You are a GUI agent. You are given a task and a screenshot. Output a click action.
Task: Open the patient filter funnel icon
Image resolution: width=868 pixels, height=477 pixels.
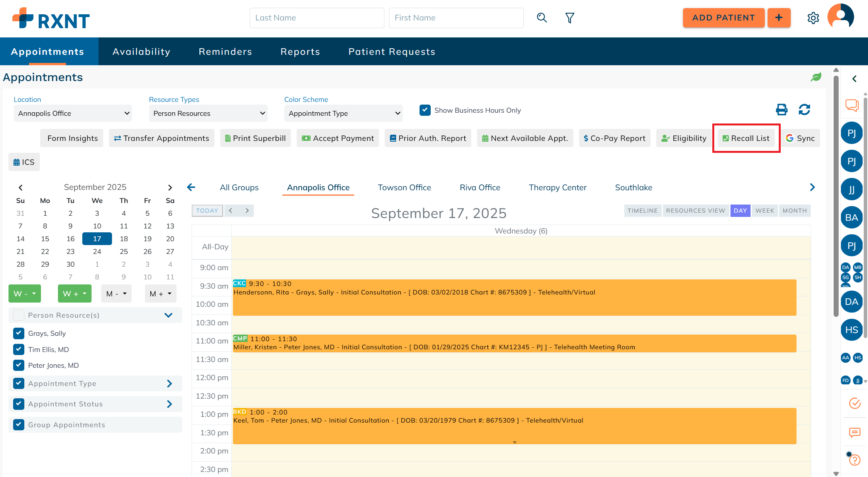coord(569,18)
